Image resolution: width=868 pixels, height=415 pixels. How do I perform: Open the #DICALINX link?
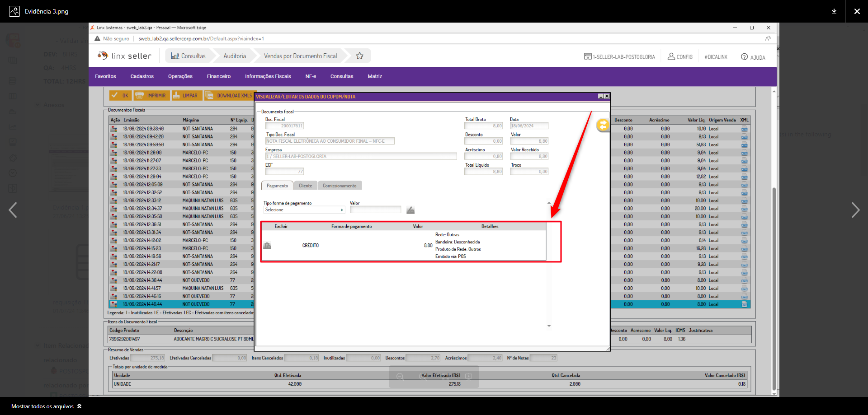716,57
